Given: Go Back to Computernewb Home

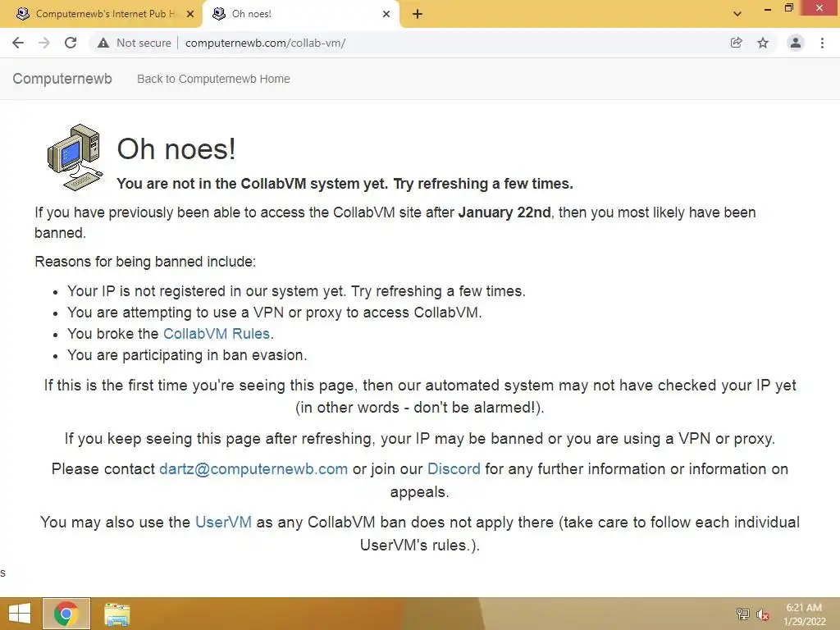Looking at the screenshot, I should pyautogui.click(x=213, y=79).
